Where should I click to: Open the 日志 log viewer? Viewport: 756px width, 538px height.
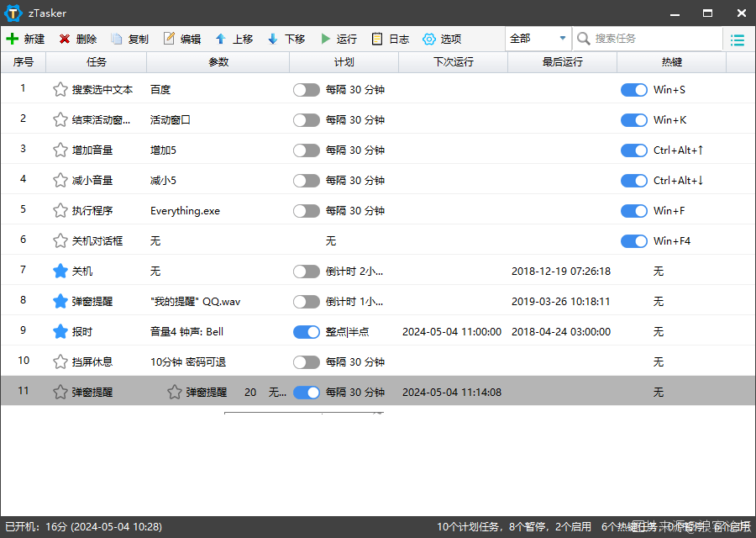377,40
